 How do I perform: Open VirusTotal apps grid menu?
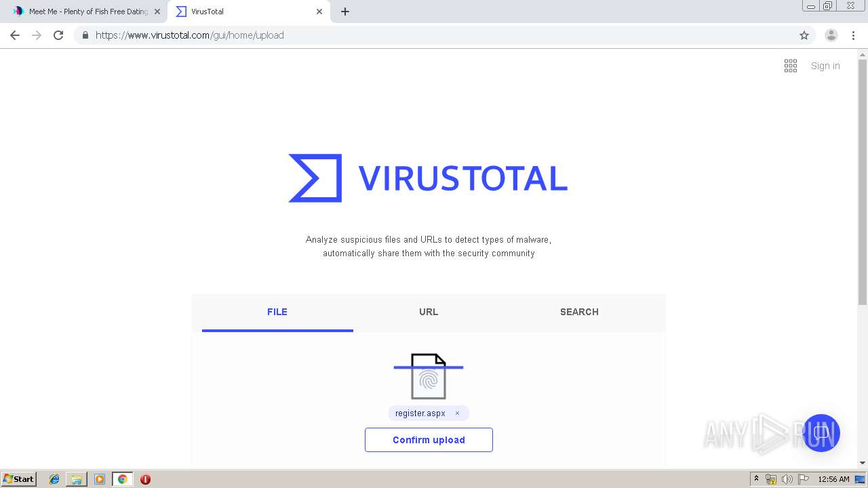point(791,66)
